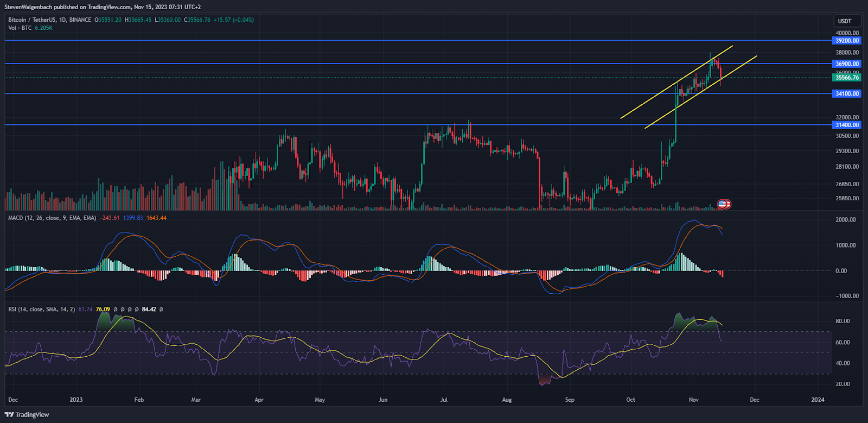Click the 80.00 RSI scale label

843,321
